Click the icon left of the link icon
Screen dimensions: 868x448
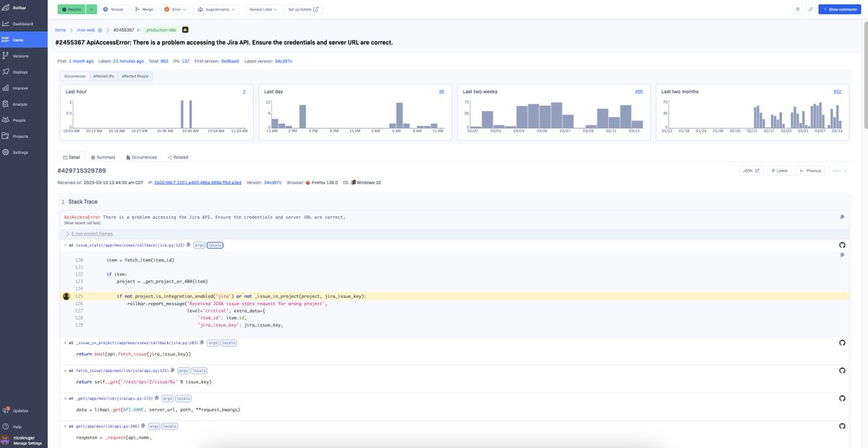click(x=798, y=9)
